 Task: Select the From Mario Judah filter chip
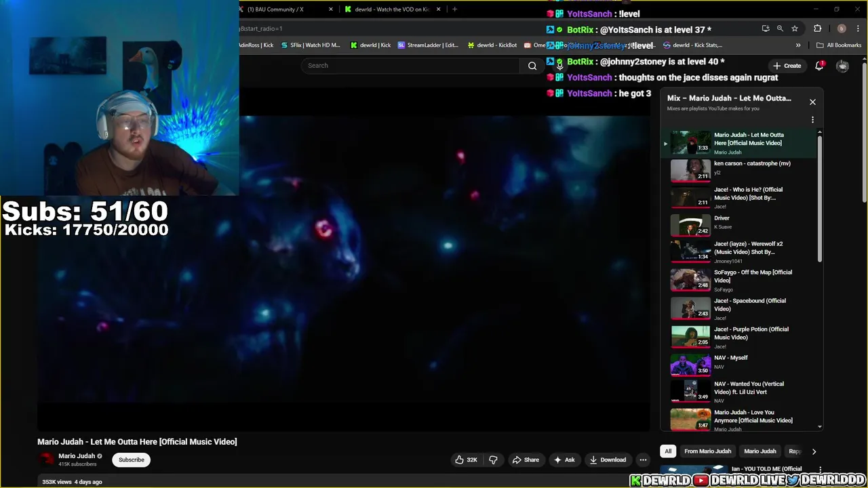(707, 451)
